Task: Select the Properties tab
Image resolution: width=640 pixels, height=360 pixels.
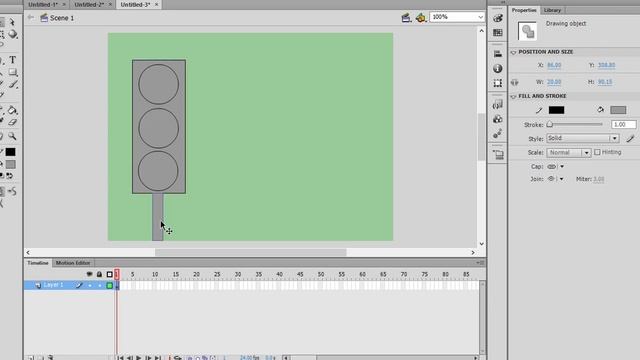Action: tap(524, 10)
